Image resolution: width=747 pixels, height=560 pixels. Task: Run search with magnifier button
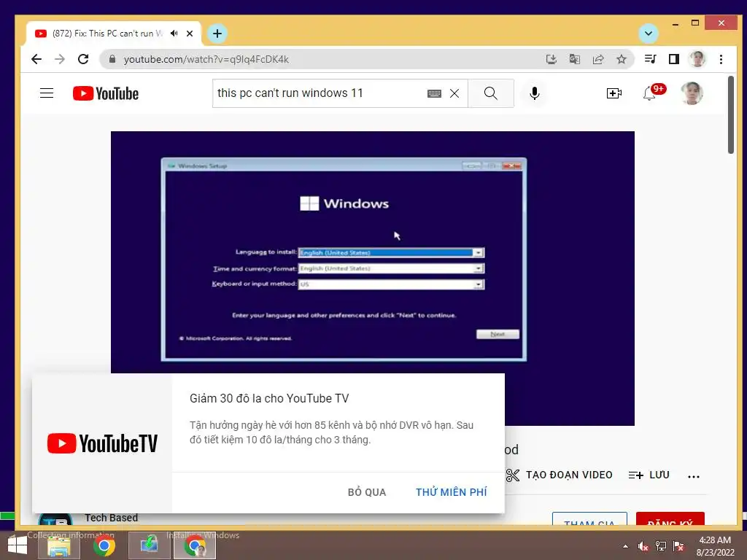point(491,93)
